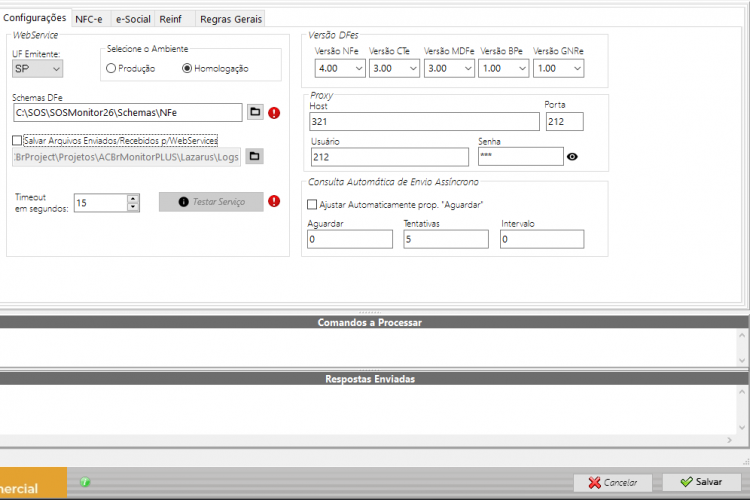The image size is (750, 500).
Task: Click the Intervalo input field
Action: coord(542,239)
